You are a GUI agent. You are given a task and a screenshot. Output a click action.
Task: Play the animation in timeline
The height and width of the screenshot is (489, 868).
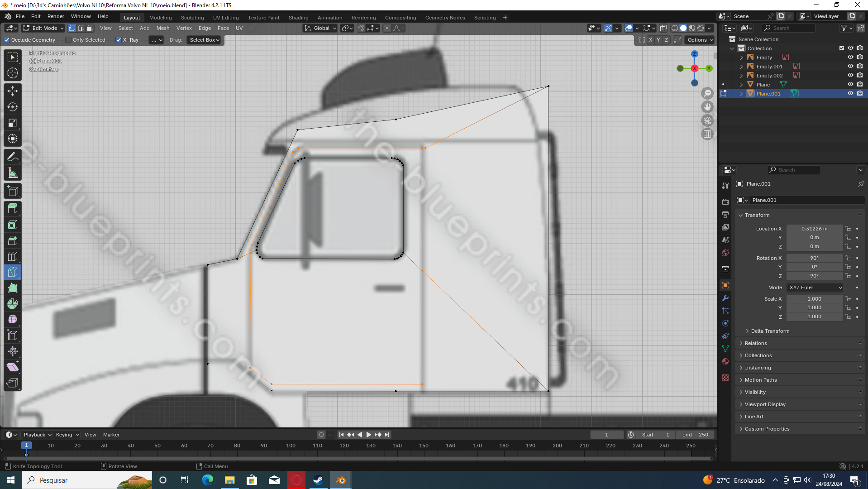click(x=369, y=435)
